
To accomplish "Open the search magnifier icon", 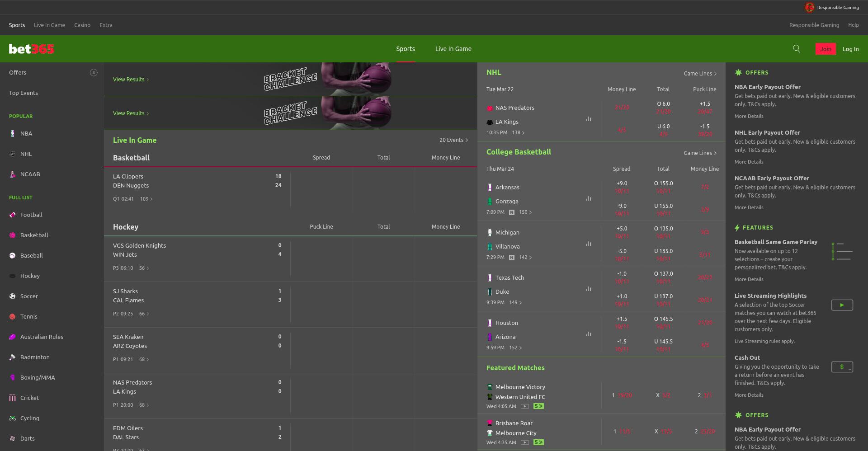I will tap(797, 49).
